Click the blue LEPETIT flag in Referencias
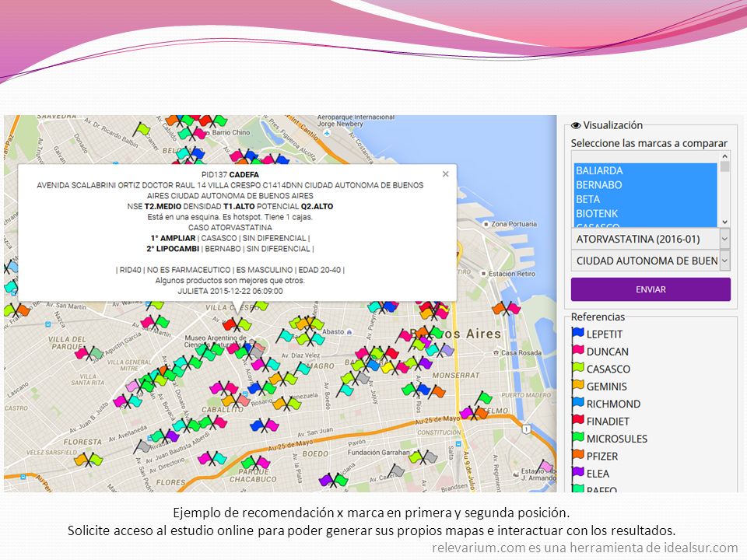Viewport: 747px width, 560px height. pyautogui.click(x=577, y=333)
